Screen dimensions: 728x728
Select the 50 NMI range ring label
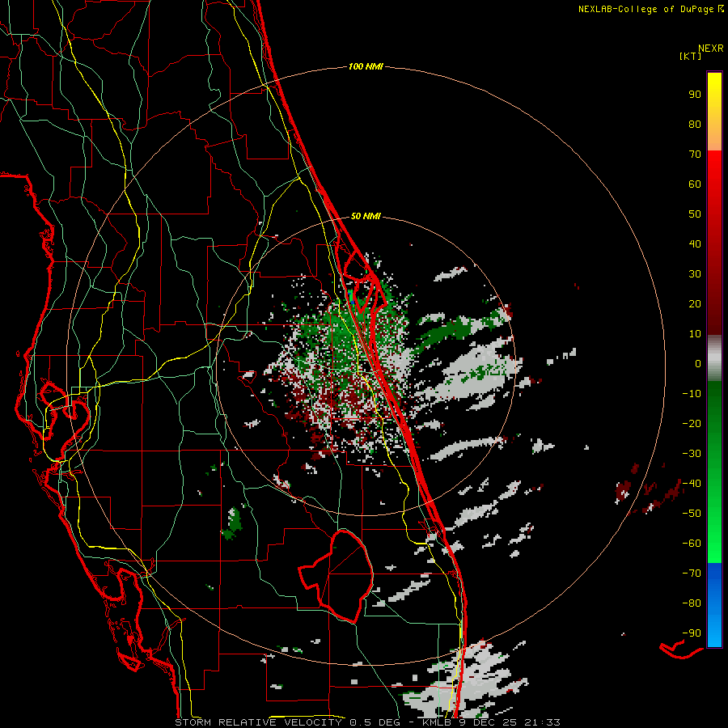click(x=366, y=216)
